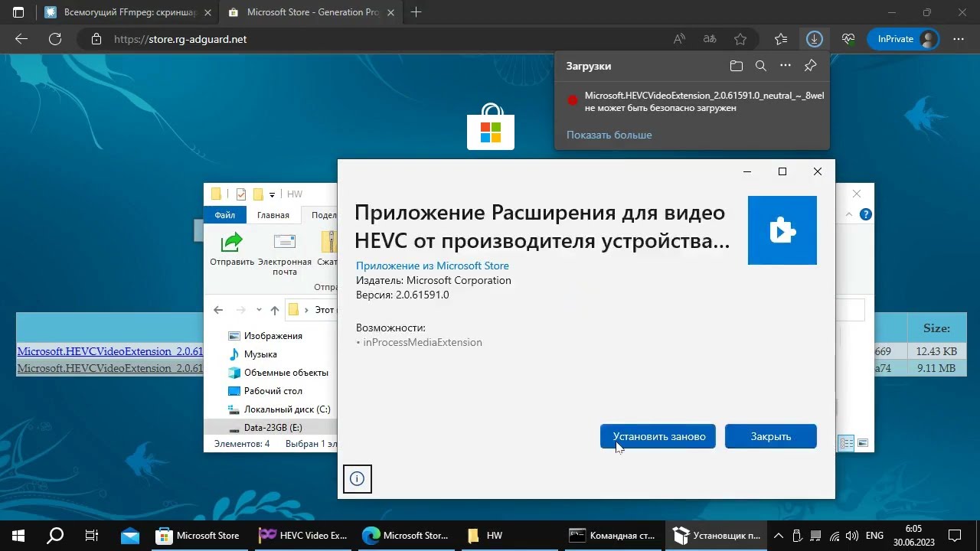980x551 pixels.
Task: Open Edge tab actions menu icon
Action: [18, 12]
